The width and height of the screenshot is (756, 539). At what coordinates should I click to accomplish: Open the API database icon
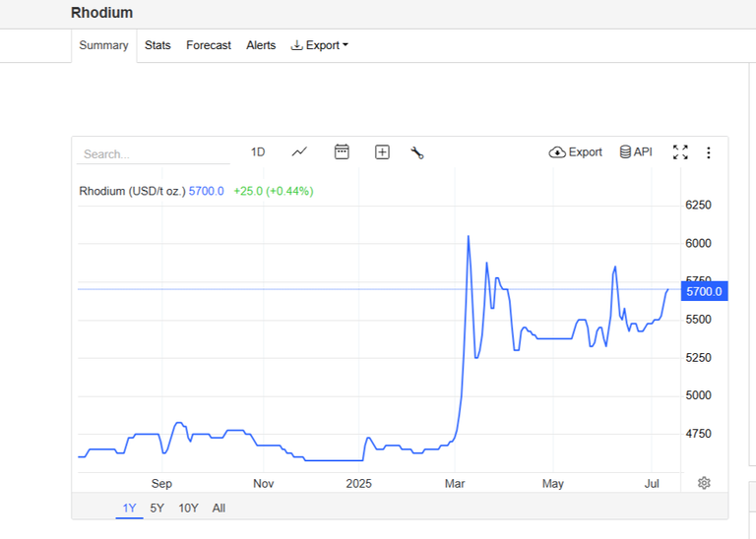(625, 152)
